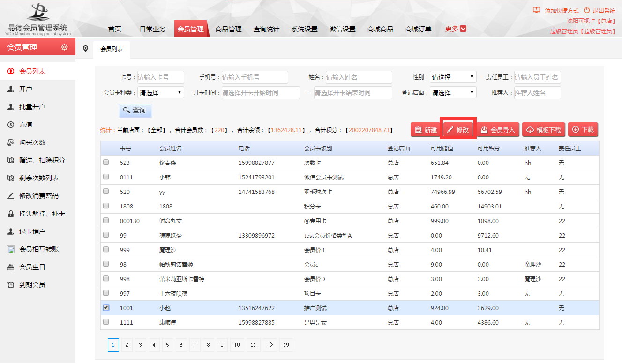Open the 会员卡种类 dropdown

tap(161, 93)
